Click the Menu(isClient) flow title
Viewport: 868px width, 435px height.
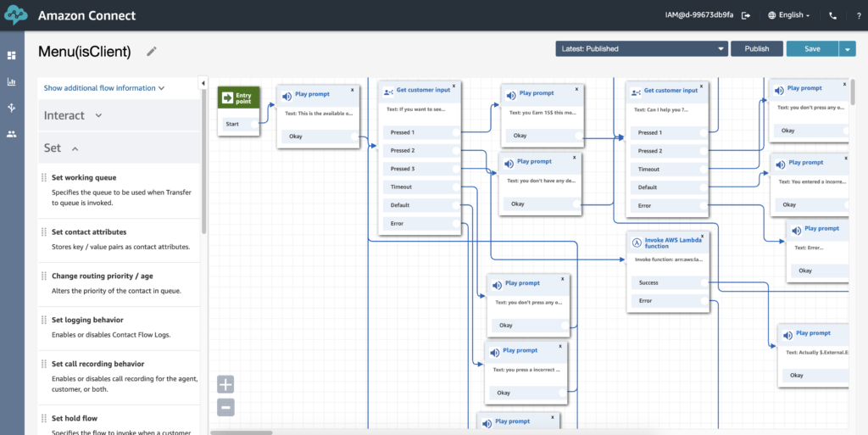click(85, 52)
